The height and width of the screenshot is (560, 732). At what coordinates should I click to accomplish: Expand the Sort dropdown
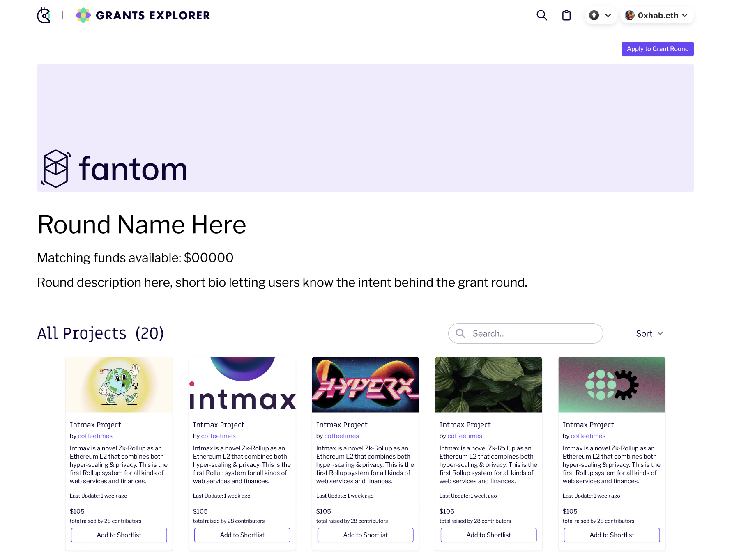point(649,333)
